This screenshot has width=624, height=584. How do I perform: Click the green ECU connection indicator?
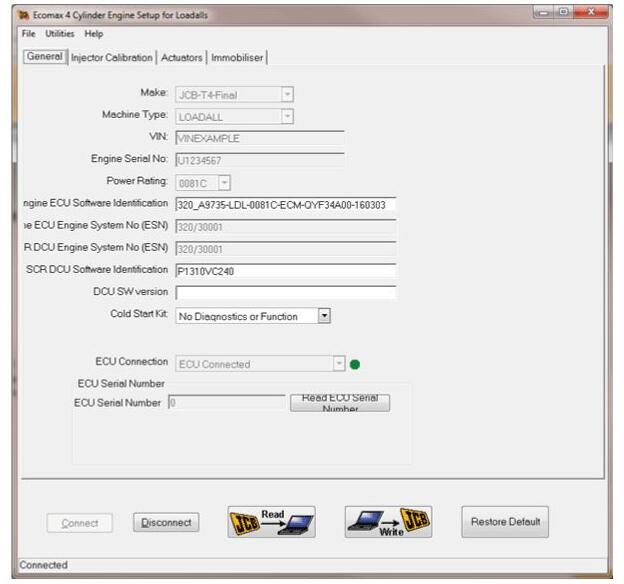tap(355, 364)
